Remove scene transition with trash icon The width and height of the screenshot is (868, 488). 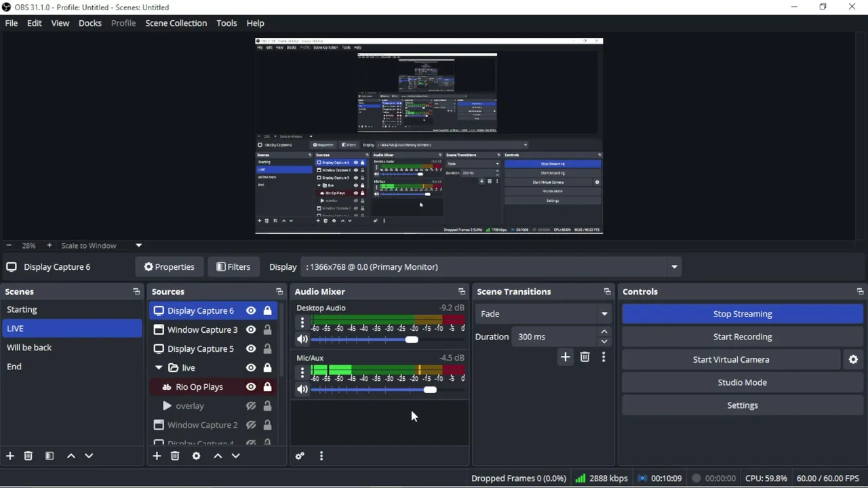585,357
